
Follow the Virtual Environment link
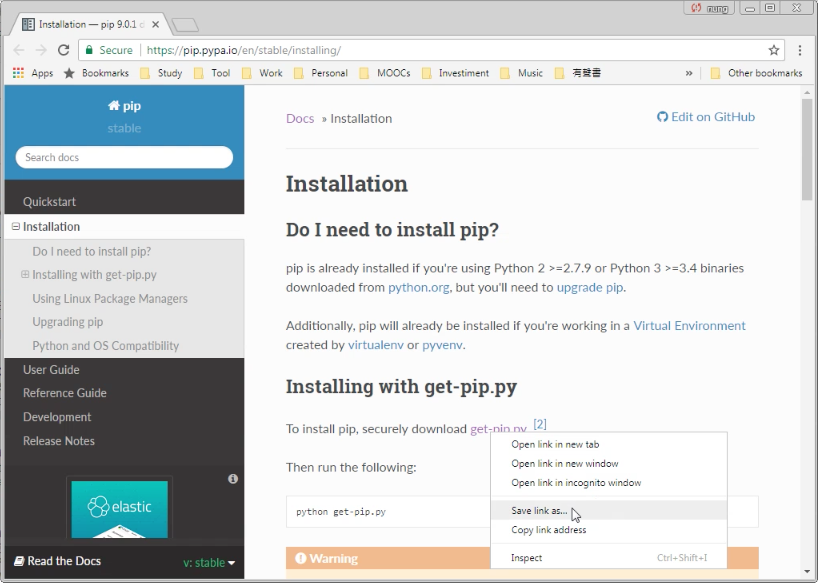point(689,326)
